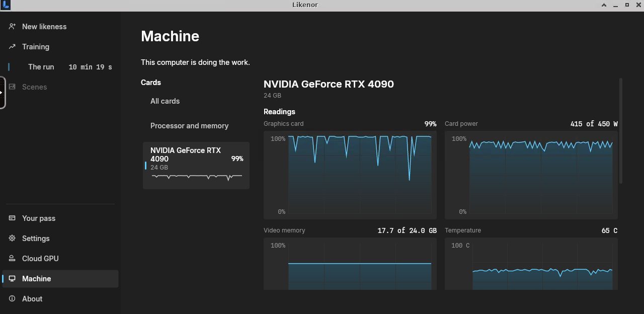Select the Machine sidebar item
Viewport: 644px width, 314px height.
(60, 279)
